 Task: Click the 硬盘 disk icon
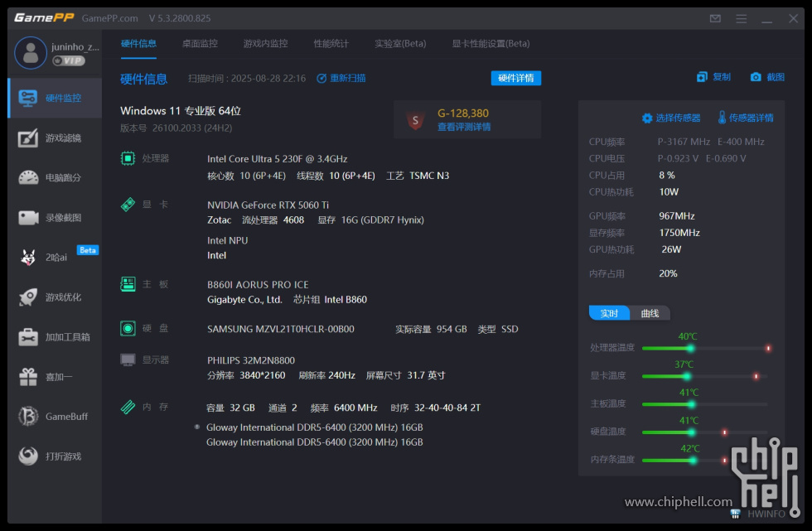(x=128, y=328)
